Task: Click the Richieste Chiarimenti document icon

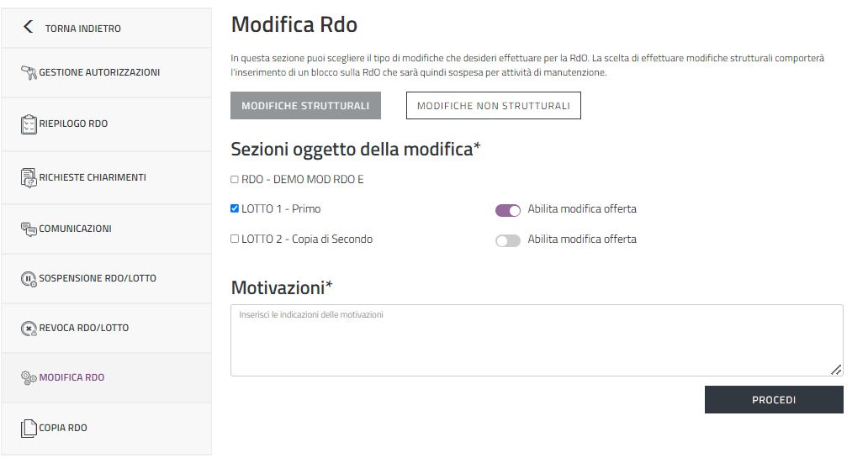Action: tap(29, 178)
